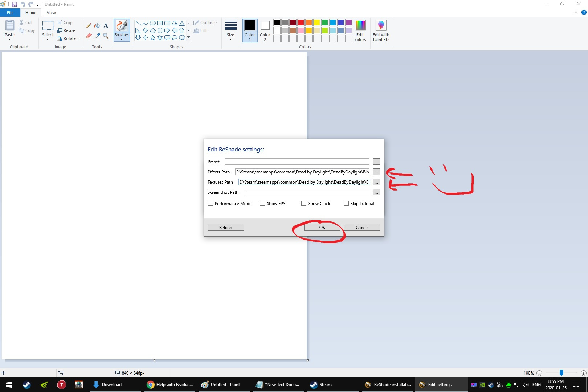Screen dimensions: 588x392
Task: Choose the Oval shape
Action: [x=153, y=23]
